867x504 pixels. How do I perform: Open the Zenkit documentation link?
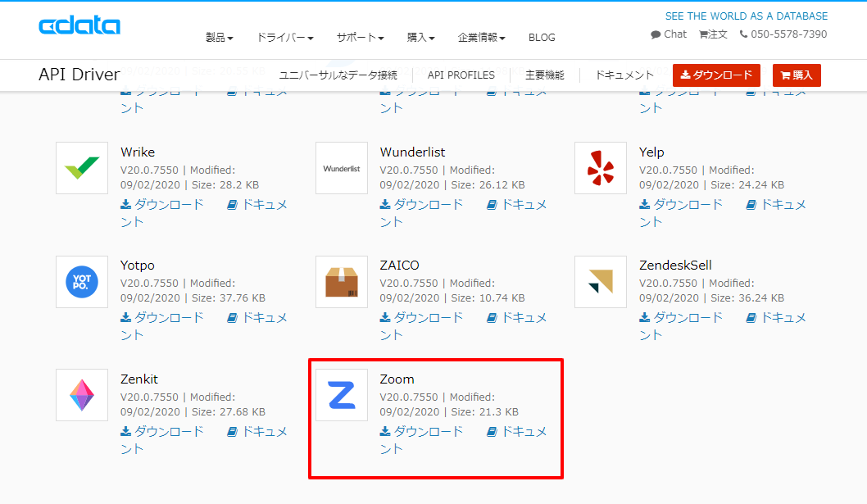coord(257,432)
